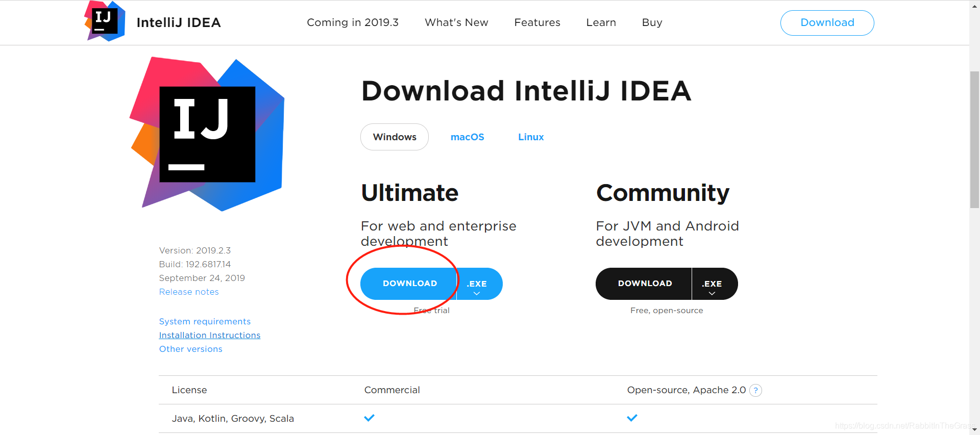Click the 'Open-source, Apache 2.0' cell
The height and width of the screenshot is (435, 980).
(687, 390)
